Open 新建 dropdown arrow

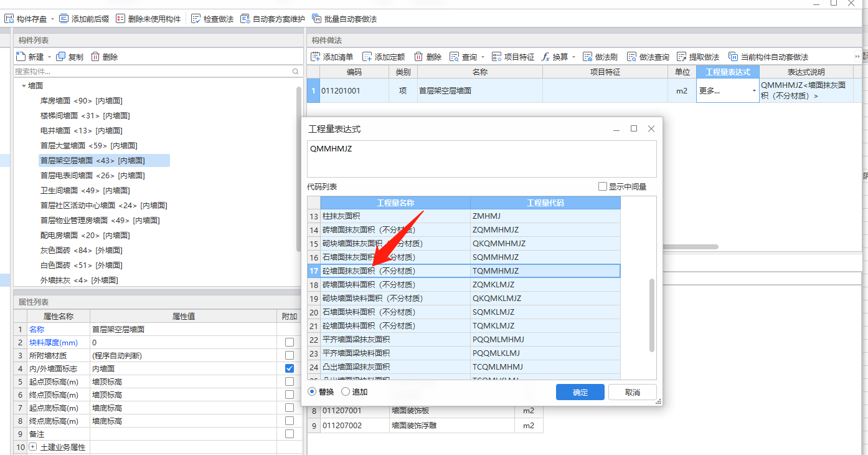pyautogui.click(x=49, y=57)
